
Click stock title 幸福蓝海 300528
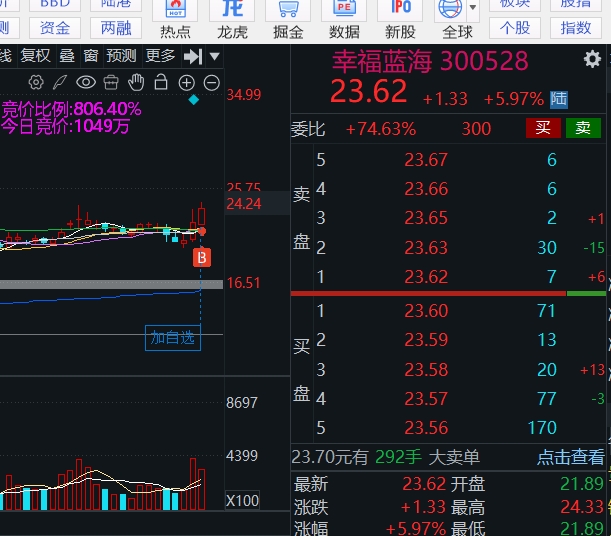430,62
